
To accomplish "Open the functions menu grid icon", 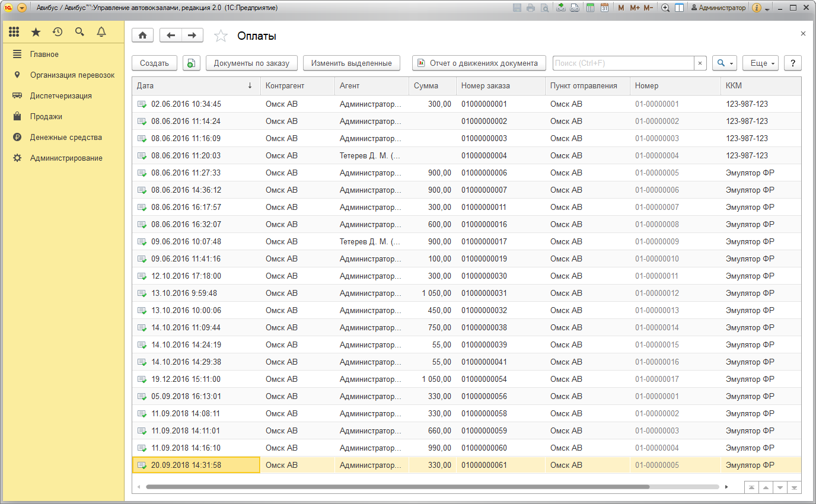I will pyautogui.click(x=14, y=32).
